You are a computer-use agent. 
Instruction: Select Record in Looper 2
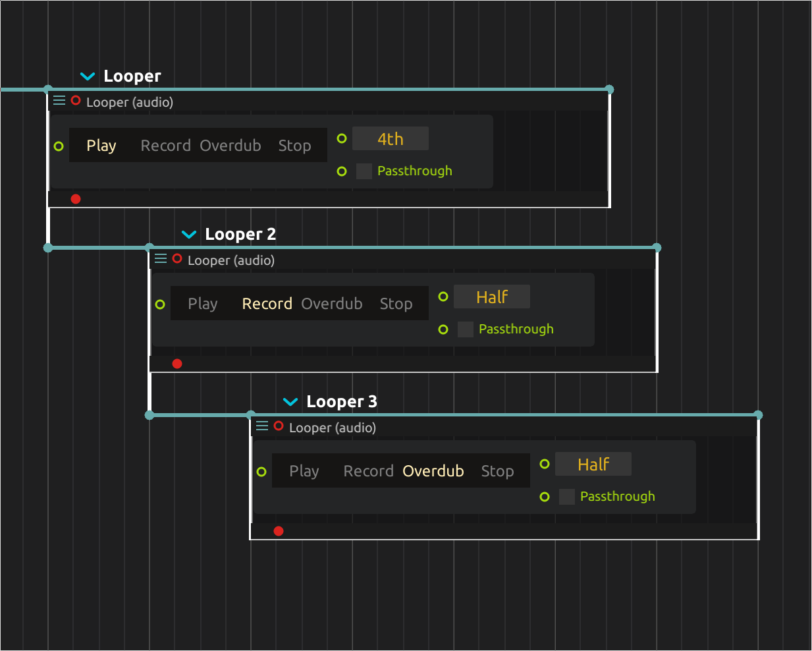pyautogui.click(x=267, y=304)
